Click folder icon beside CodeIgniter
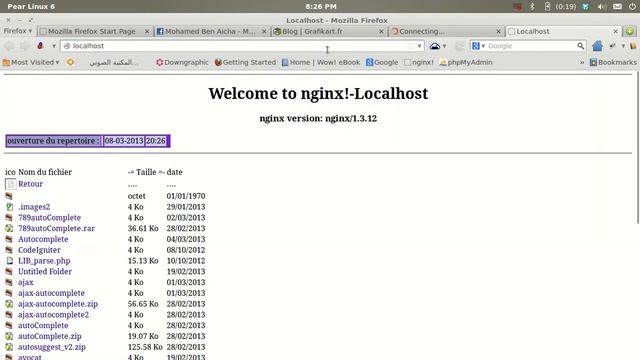The width and height of the screenshot is (640, 360). point(9,250)
